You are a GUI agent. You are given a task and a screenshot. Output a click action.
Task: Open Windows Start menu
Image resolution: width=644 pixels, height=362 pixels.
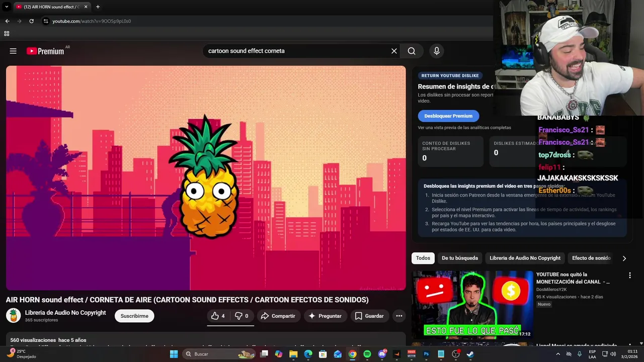click(x=174, y=354)
